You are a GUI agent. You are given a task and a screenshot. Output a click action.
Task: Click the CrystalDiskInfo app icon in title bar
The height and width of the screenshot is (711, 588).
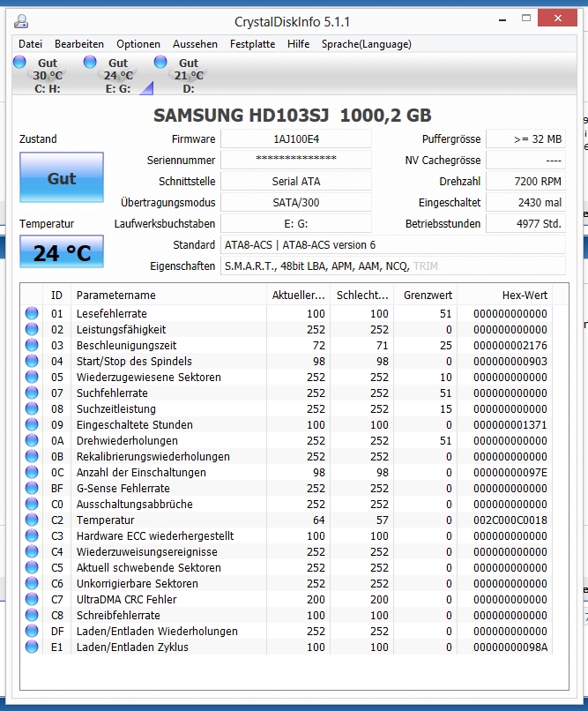click(21, 21)
